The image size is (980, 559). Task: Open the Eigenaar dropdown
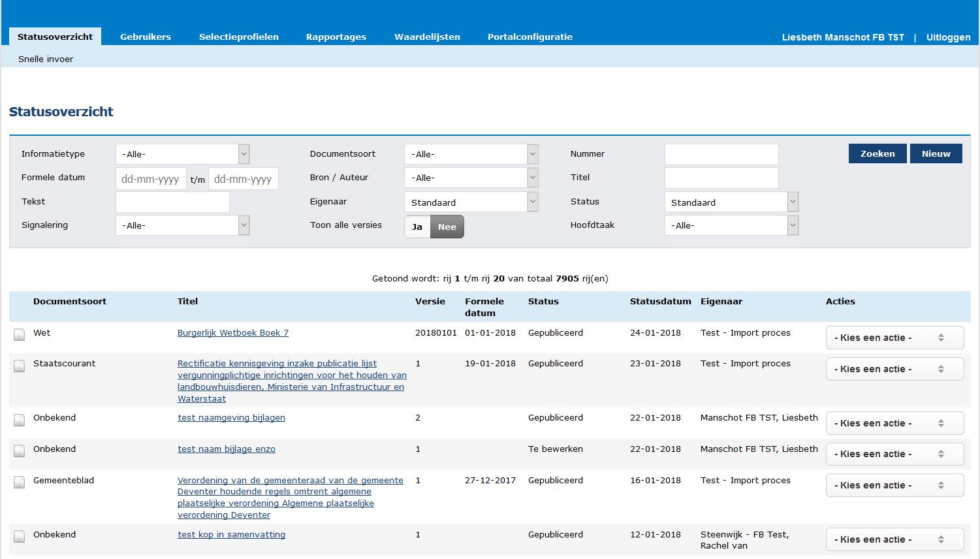click(x=471, y=202)
